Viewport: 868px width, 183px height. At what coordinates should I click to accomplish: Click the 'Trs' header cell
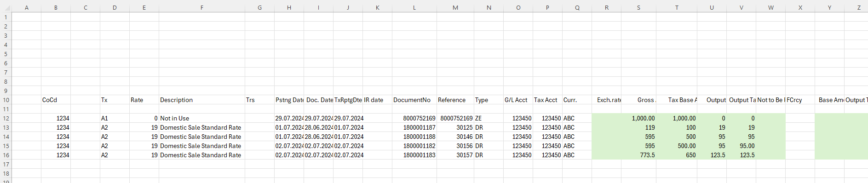point(260,100)
